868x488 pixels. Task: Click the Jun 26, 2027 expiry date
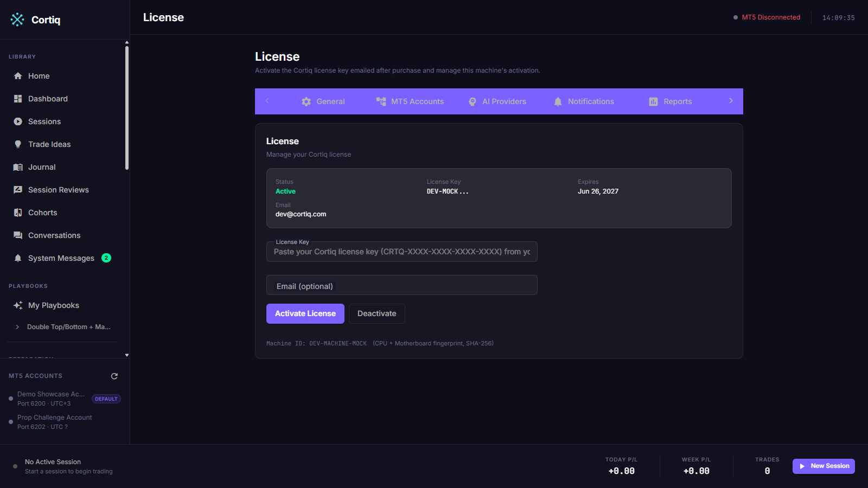click(x=598, y=191)
